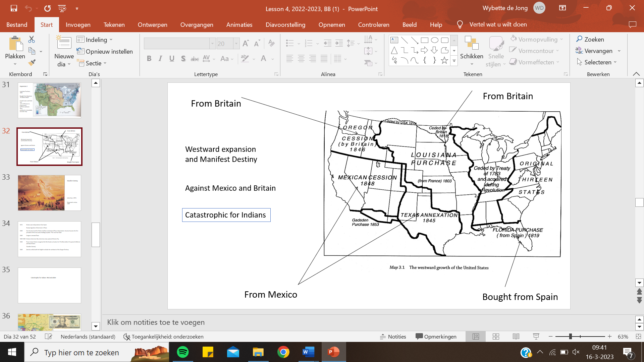Decrease font size with the smaller A
The width and height of the screenshot is (644, 362).
click(257, 43)
